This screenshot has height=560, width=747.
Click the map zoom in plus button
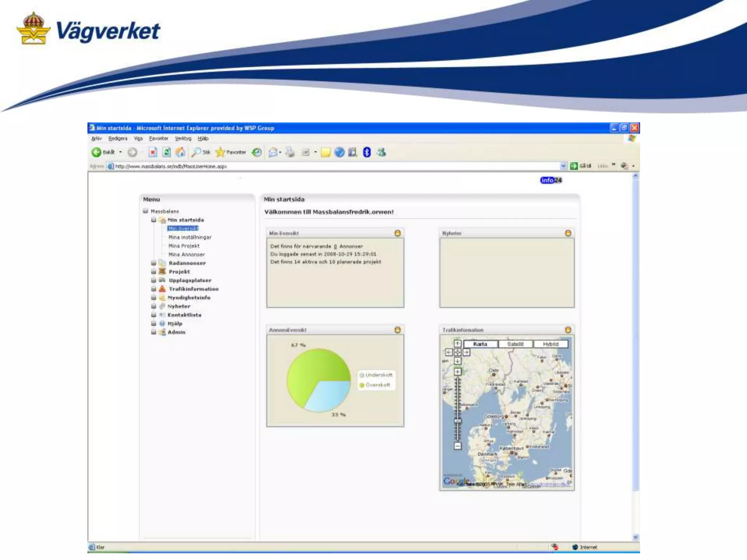click(458, 372)
